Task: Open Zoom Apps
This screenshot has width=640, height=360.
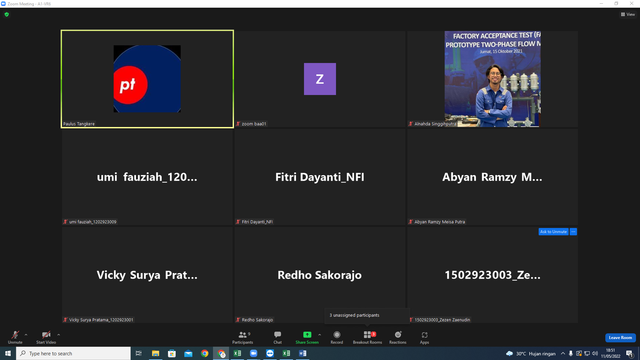Action: click(x=424, y=337)
